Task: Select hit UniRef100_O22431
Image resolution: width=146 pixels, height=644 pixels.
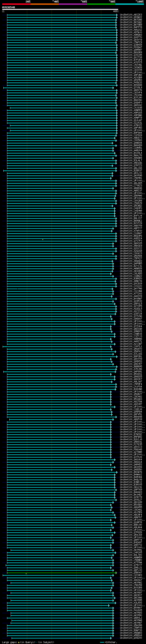Action: pyautogui.click(x=131, y=123)
